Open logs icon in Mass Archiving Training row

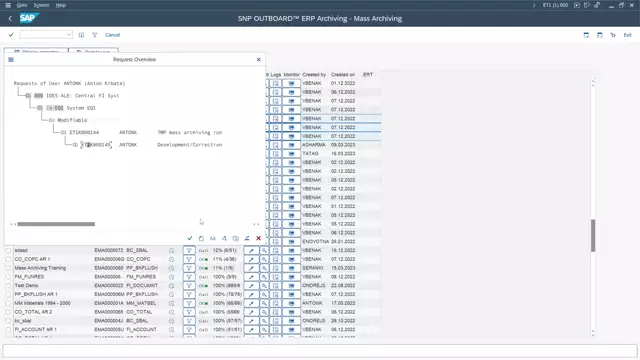276,268
